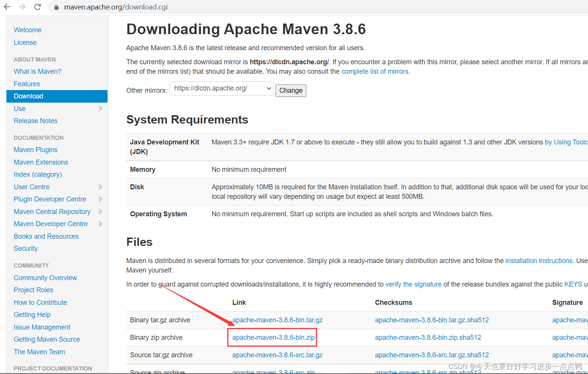
Task: Open apache-maven-3.8.6-bin.zip.sha512 checksum
Action: [x=428, y=338]
